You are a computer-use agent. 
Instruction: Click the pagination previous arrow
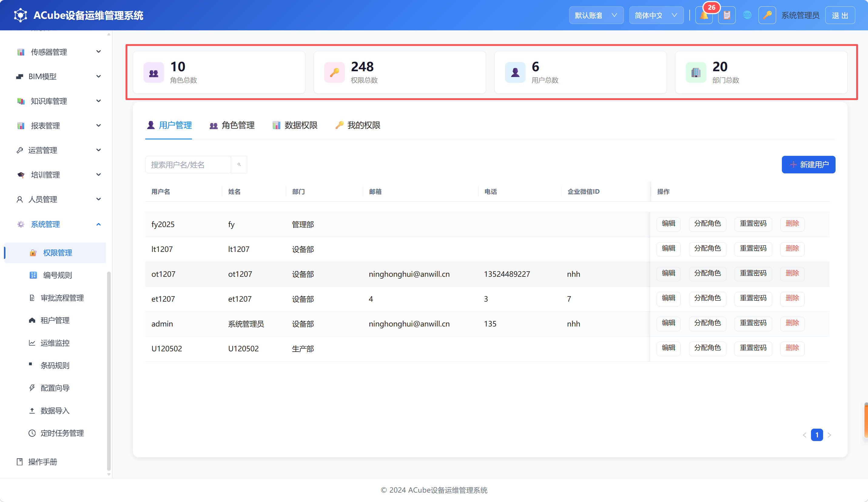[804, 435]
